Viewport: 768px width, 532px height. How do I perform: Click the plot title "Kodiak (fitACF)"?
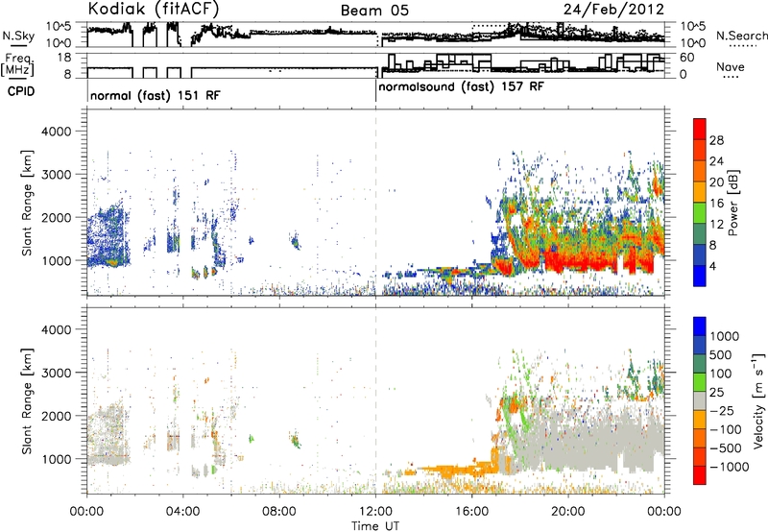click(x=154, y=9)
